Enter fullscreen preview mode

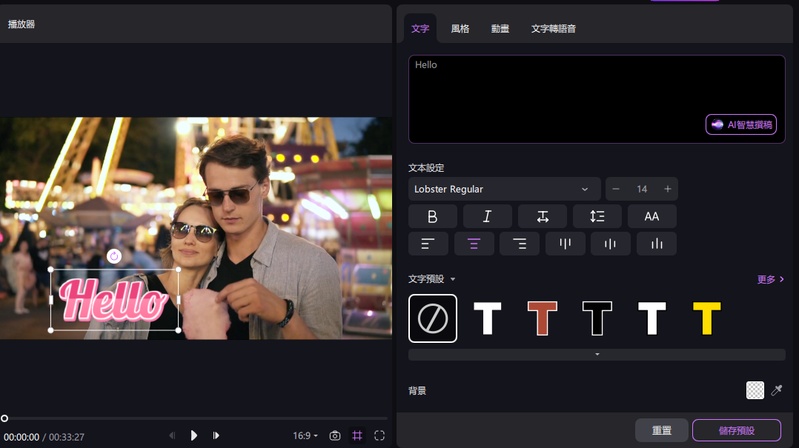[380, 436]
